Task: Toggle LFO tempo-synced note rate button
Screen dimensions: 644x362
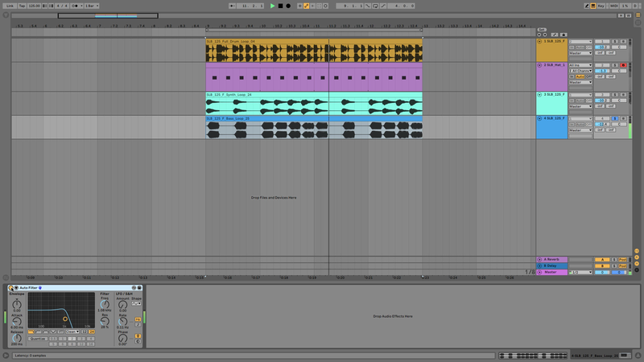Action: pyautogui.click(x=138, y=325)
